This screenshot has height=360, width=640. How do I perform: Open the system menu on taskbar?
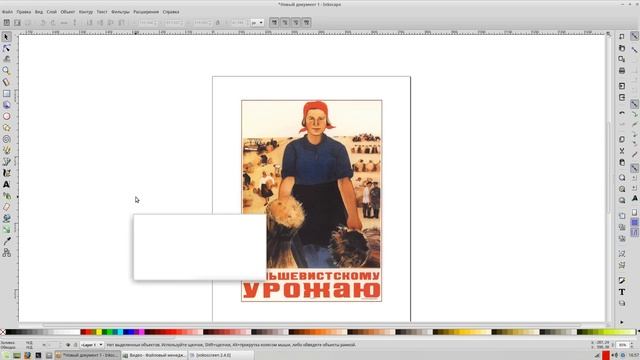pos(6,356)
